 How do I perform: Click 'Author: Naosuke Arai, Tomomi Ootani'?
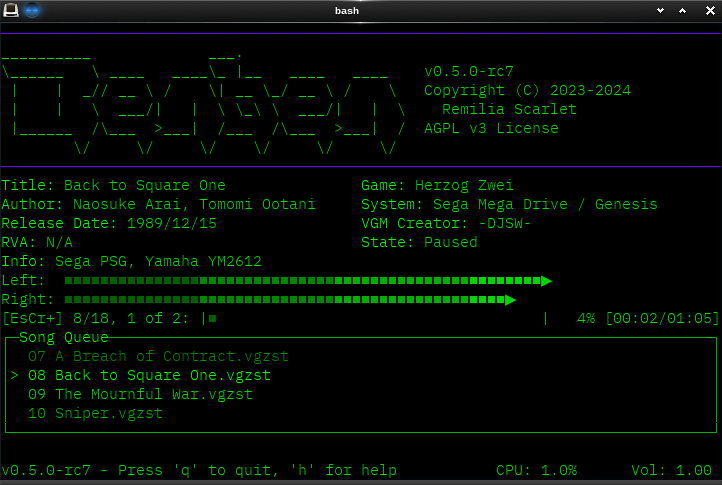coord(158,204)
